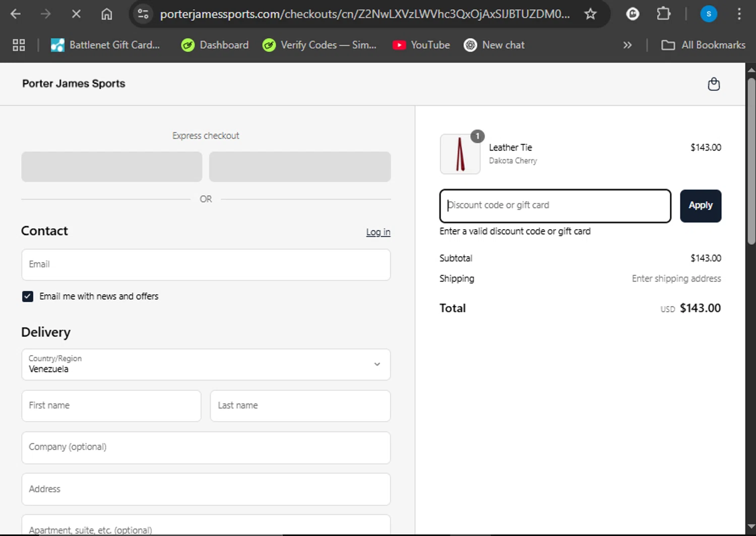Bookmark this page with the star icon

point(590,14)
